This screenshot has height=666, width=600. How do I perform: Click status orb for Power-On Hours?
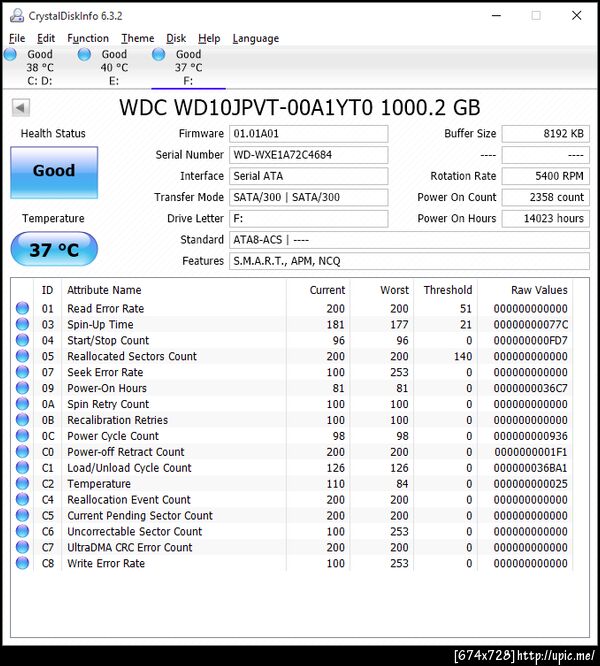click(x=22, y=388)
